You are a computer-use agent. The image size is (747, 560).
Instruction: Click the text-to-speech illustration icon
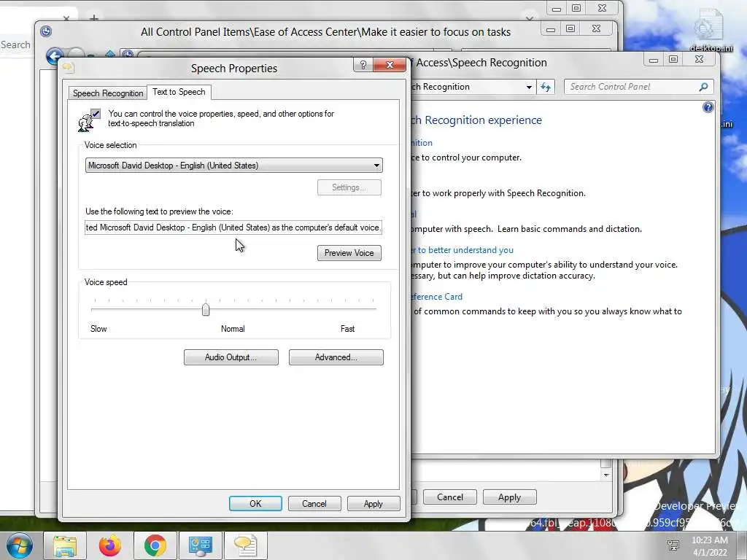click(89, 120)
